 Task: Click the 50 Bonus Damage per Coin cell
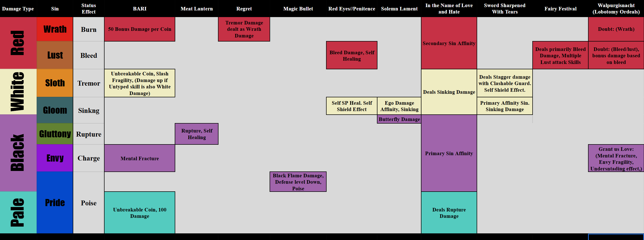(x=140, y=29)
